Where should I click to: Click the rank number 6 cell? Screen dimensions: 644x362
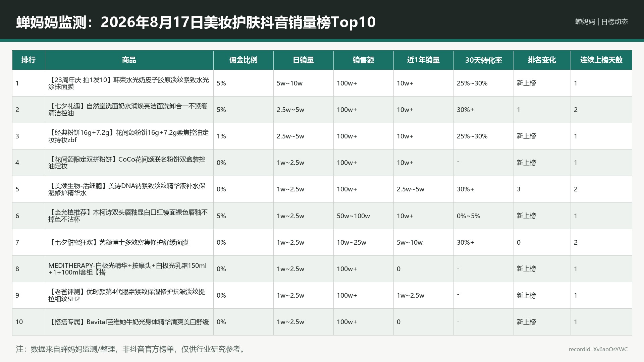pyautogui.click(x=29, y=216)
